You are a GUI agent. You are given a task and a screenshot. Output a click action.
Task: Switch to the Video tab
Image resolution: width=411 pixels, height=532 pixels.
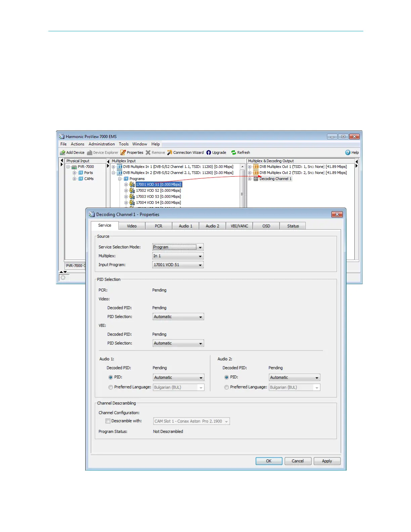point(132,226)
